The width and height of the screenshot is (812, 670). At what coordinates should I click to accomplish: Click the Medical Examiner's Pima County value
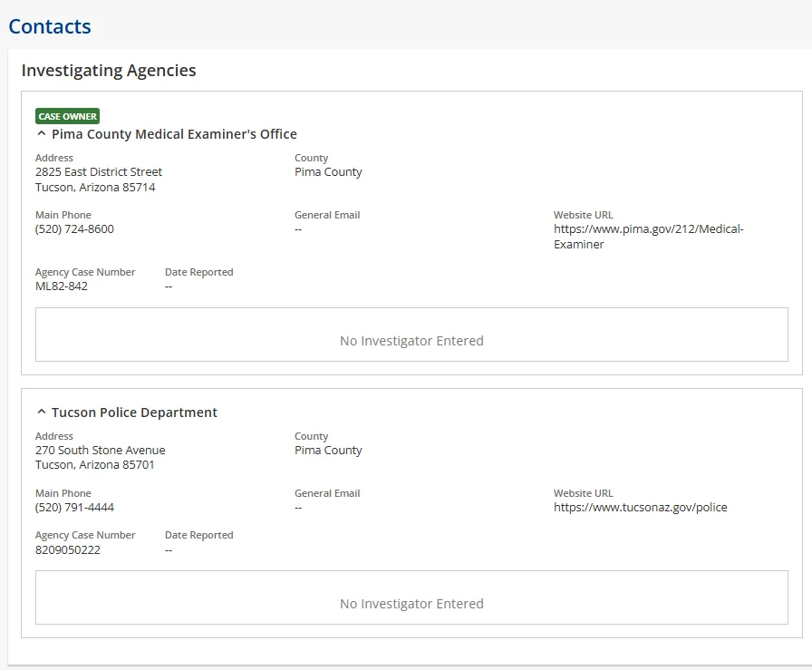328,172
